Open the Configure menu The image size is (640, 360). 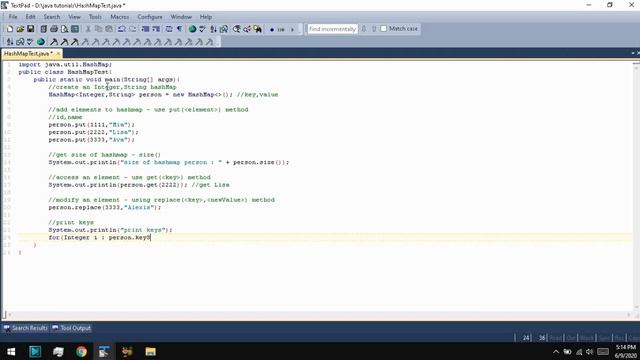150,17
